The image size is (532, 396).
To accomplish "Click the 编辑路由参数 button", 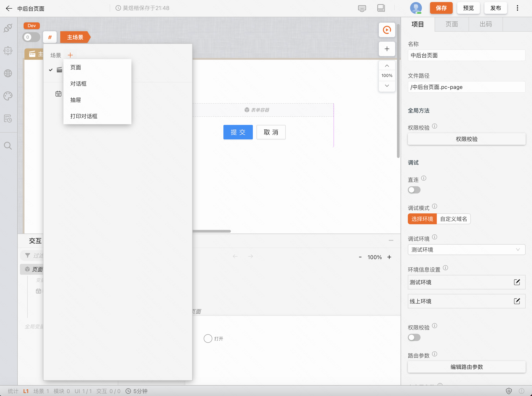I will [x=466, y=367].
